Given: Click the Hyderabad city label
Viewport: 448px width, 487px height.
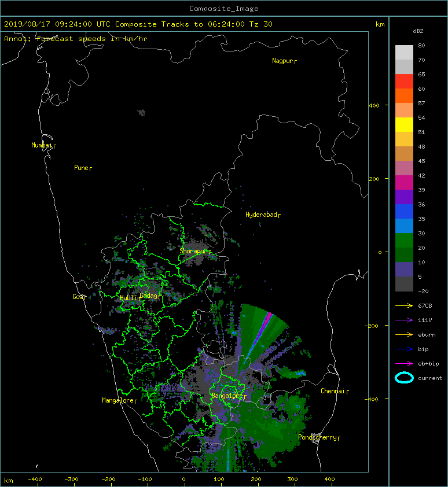Looking at the screenshot, I should (261, 215).
